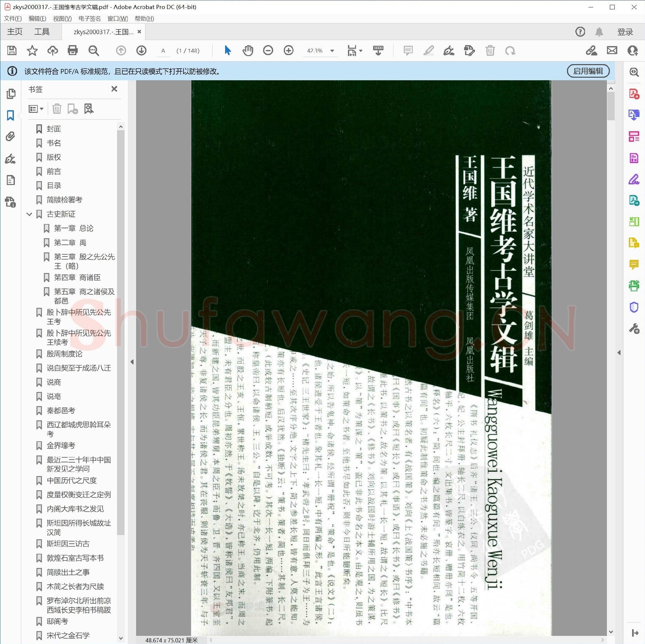Delete the selected bookmark with trash icon
Viewport: 645px width, 644px height.
coord(57,108)
